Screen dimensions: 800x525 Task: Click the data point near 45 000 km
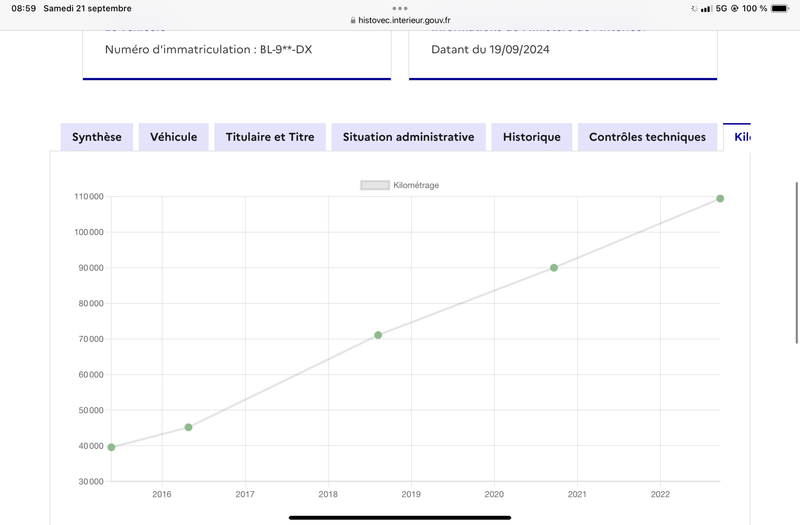coord(188,428)
